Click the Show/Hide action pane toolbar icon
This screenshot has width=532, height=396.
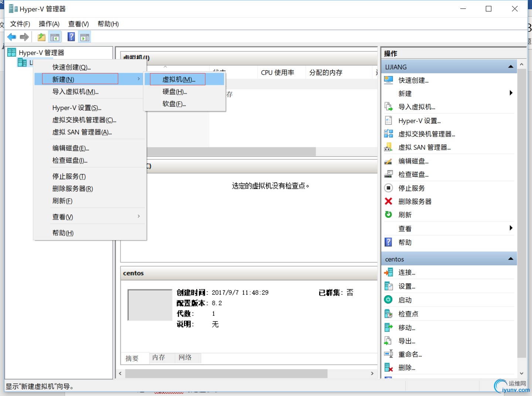click(x=85, y=37)
